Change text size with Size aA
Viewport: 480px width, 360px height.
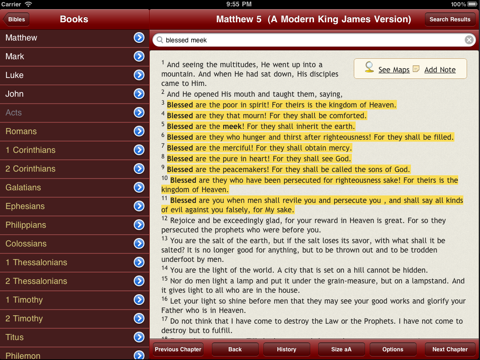(341, 349)
